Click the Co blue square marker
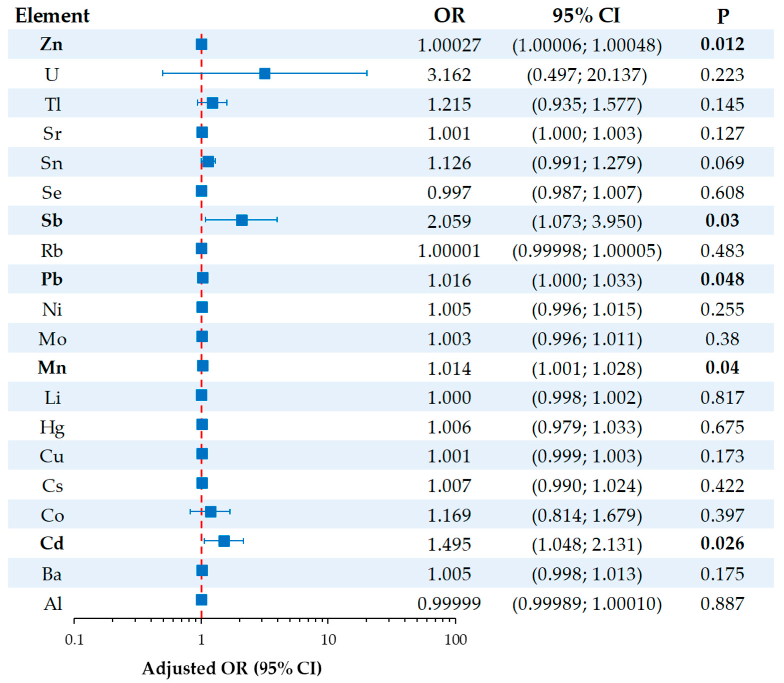Screen dimensions: 784x683 point(210,512)
